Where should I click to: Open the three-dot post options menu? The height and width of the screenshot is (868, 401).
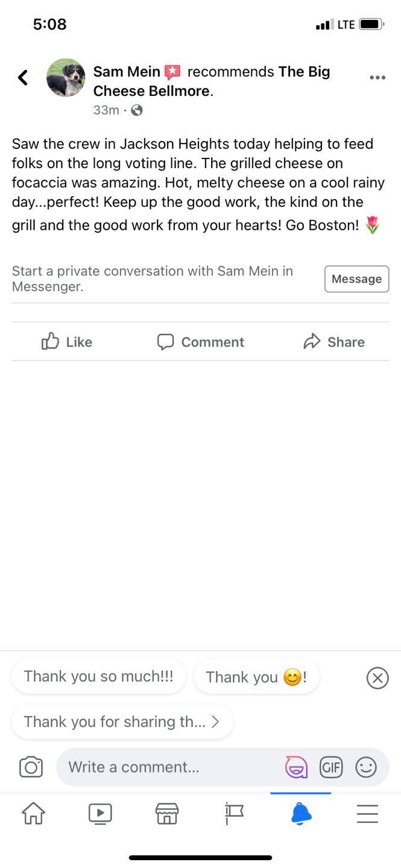coord(377,77)
